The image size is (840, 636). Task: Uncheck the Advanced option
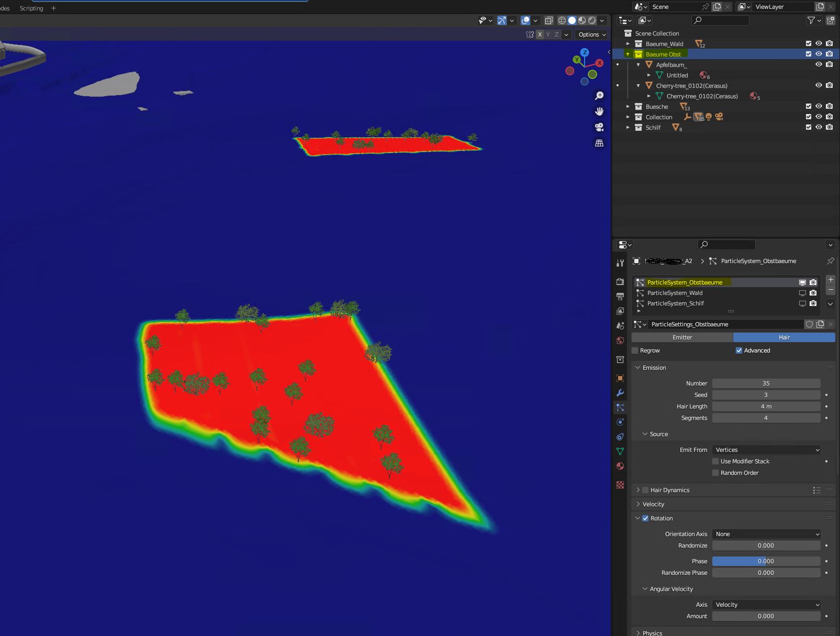[x=739, y=350]
